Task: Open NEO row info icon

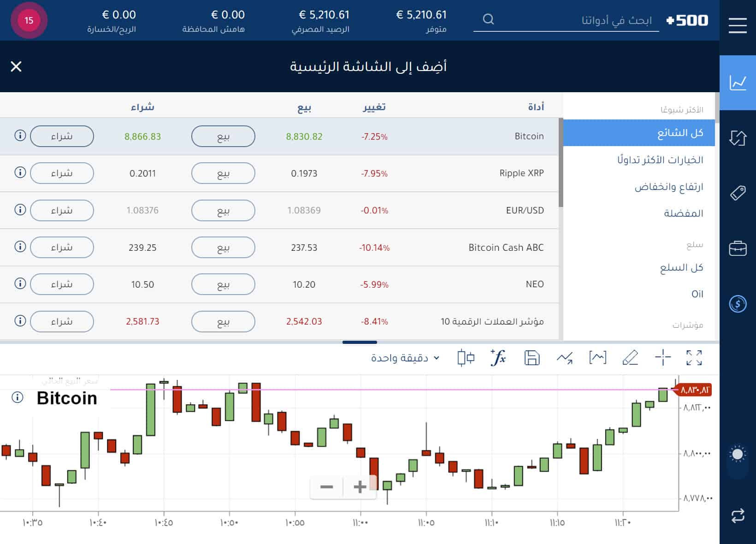Action: [x=20, y=283]
